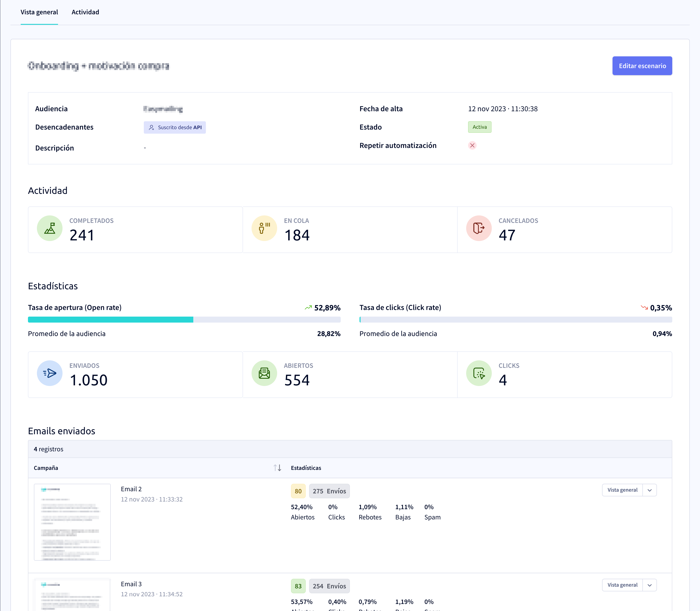Image resolution: width=700 pixels, height=611 pixels.
Task: Click the audience average 28,82%
Action: [x=329, y=334]
